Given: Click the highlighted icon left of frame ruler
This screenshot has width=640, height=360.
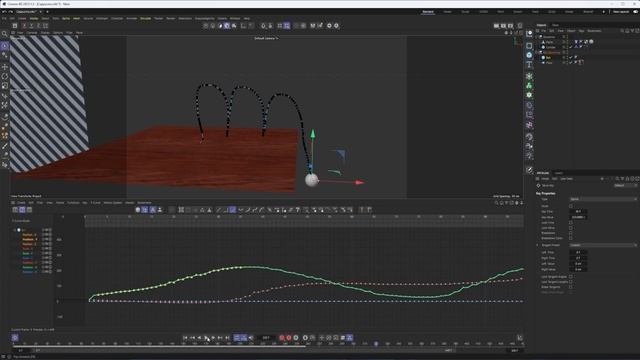Looking at the screenshot, I should pyautogui.click(x=15, y=338).
